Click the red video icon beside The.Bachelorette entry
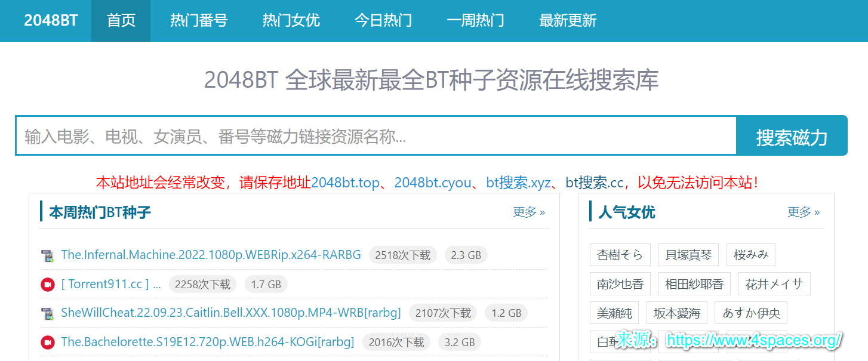 48,343
